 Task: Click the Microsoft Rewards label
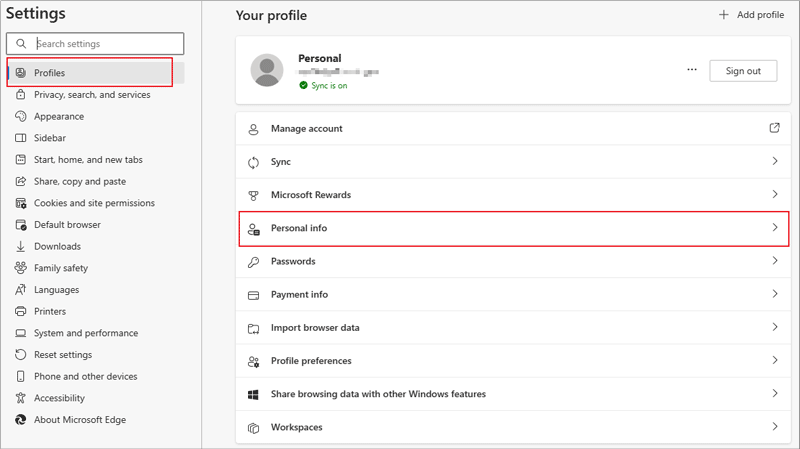pyautogui.click(x=311, y=195)
